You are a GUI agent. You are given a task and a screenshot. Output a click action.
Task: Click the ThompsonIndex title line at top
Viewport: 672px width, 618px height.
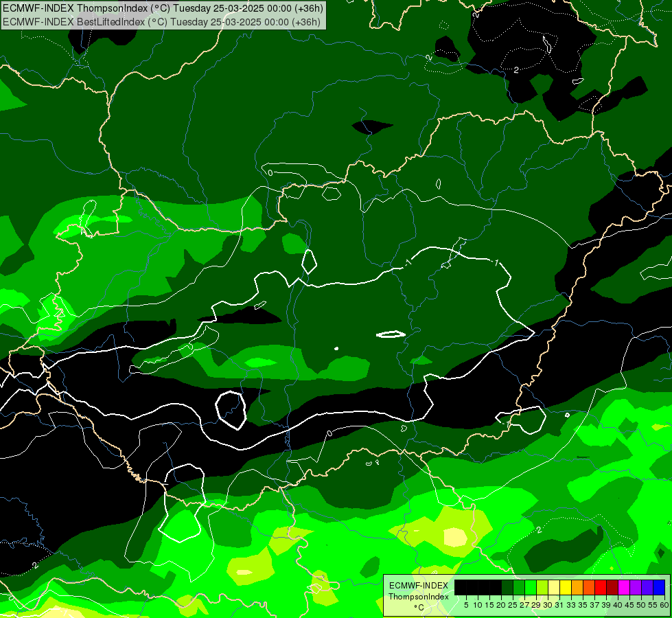[163, 8]
